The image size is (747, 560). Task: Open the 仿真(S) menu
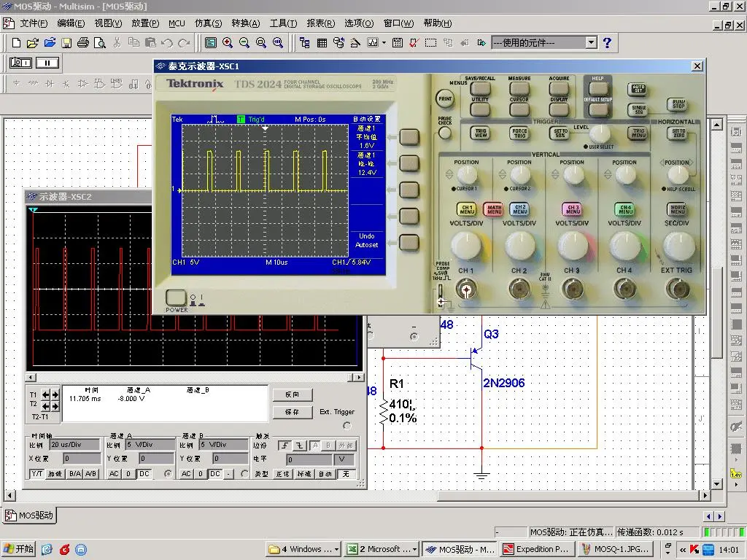click(x=208, y=23)
